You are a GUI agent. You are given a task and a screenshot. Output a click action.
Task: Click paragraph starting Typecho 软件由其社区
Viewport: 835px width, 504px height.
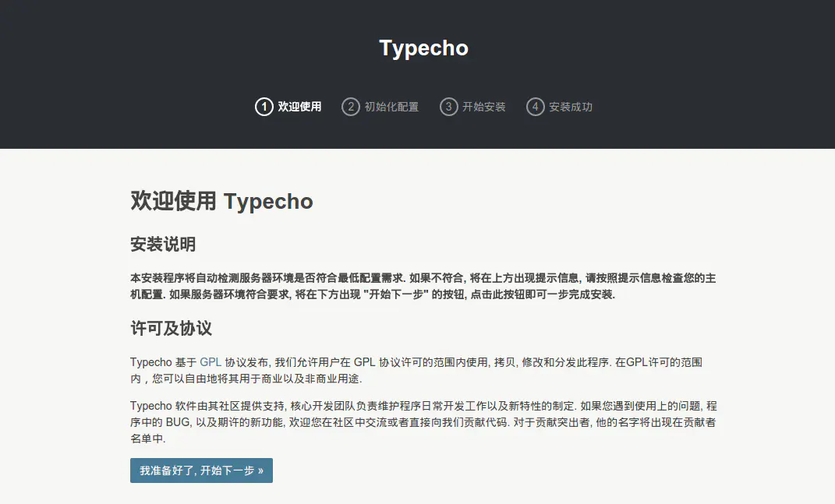tap(423, 422)
